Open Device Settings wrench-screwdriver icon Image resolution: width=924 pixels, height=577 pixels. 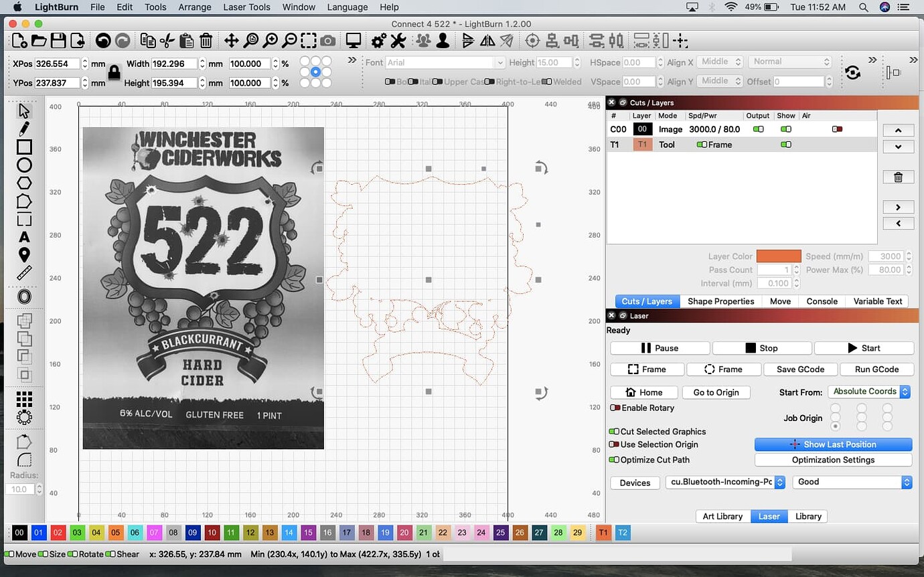[x=398, y=41]
